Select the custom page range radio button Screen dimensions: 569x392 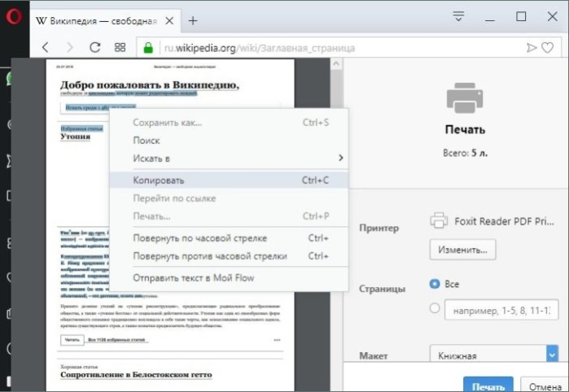435,308
